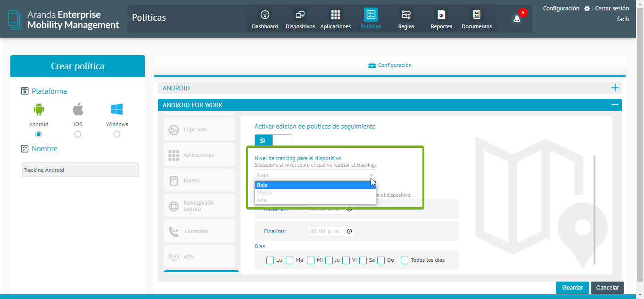
Task: Click the Cancelar button
Action: coord(607,288)
